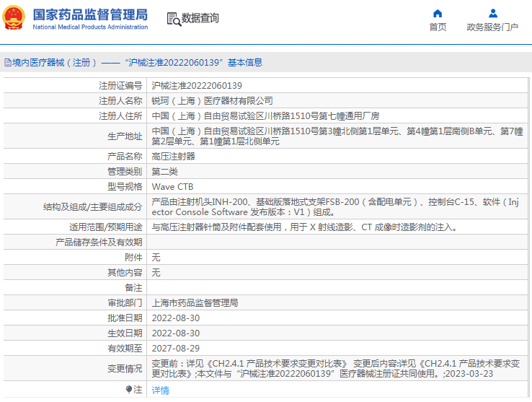Click the 附件 label
This screenshot has width=532, height=402.
click(x=133, y=258)
